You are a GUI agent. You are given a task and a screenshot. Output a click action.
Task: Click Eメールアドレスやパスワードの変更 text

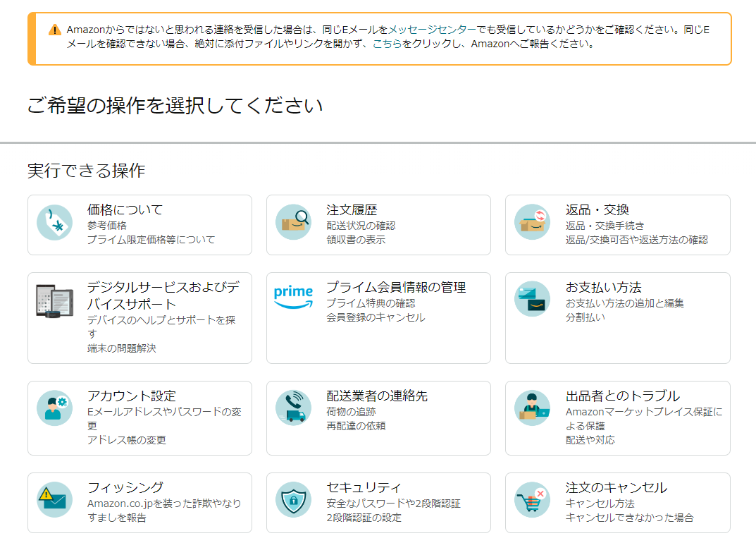point(164,418)
